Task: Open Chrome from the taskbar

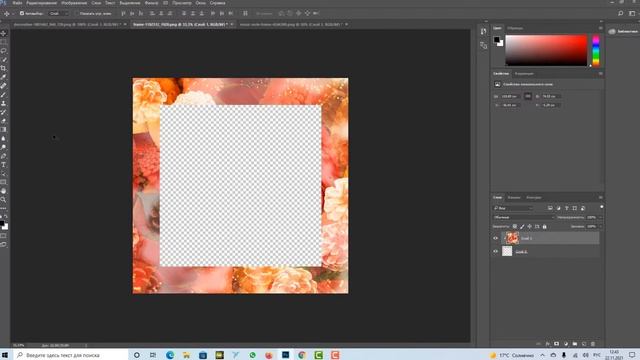Action: click(x=302, y=355)
